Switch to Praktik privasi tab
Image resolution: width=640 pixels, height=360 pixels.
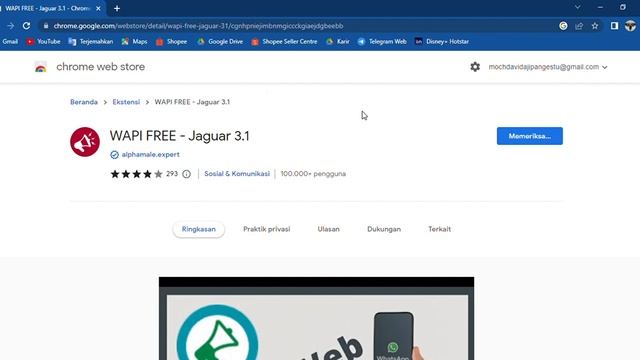pos(267,229)
